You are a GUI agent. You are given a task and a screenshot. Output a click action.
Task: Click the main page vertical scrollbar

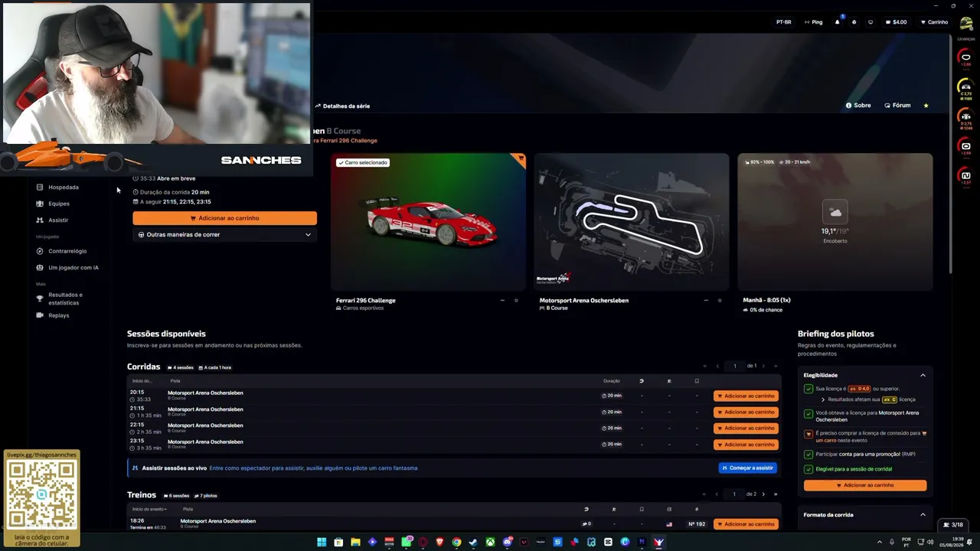coord(951,153)
